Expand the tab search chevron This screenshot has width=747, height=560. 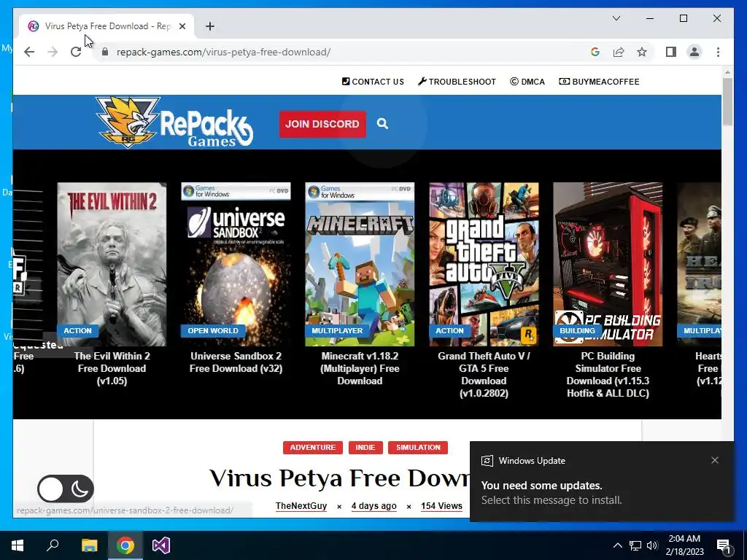(x=616, y=18)
